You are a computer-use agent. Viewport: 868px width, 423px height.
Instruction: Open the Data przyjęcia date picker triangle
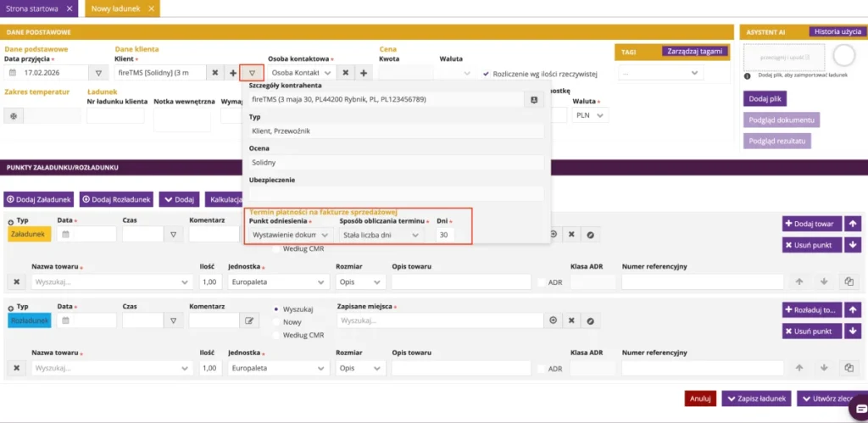[x=99, y=73]
